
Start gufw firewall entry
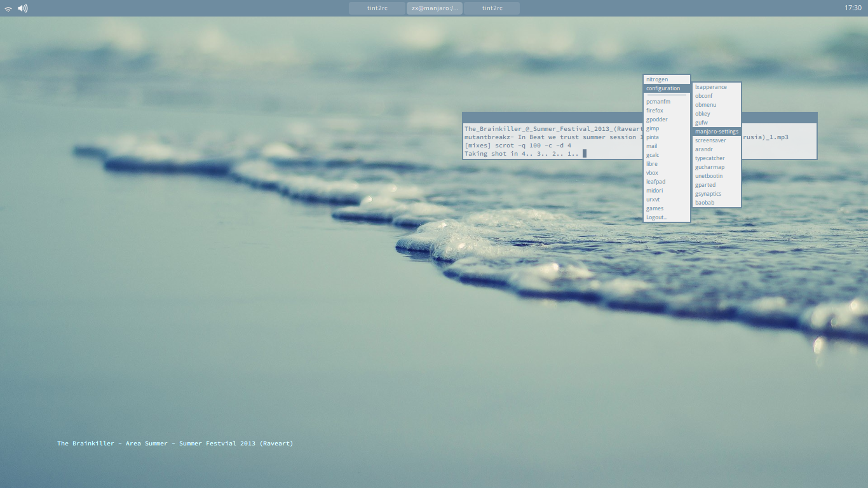point(717,123)
